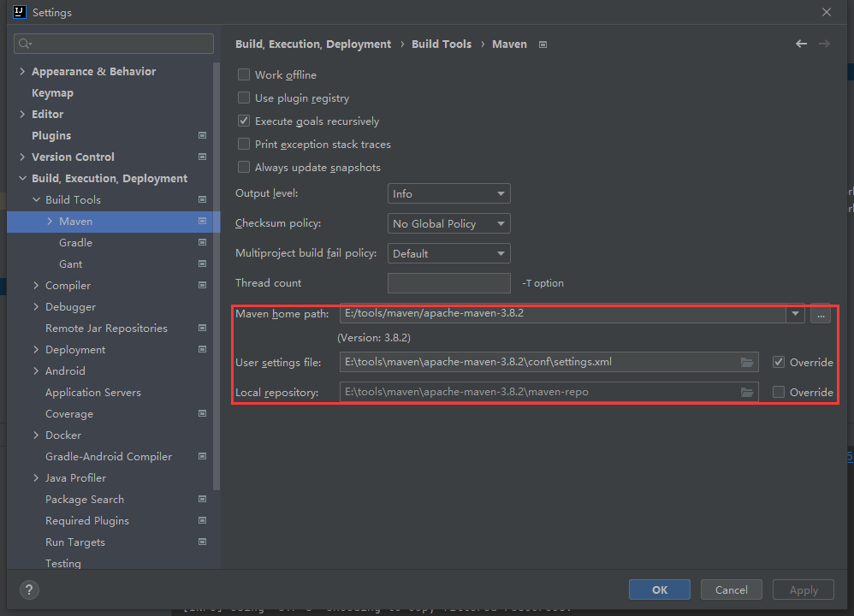Click the forward navigation arrow
Screen dimensions: 854x616
click(x=825, y=43)
